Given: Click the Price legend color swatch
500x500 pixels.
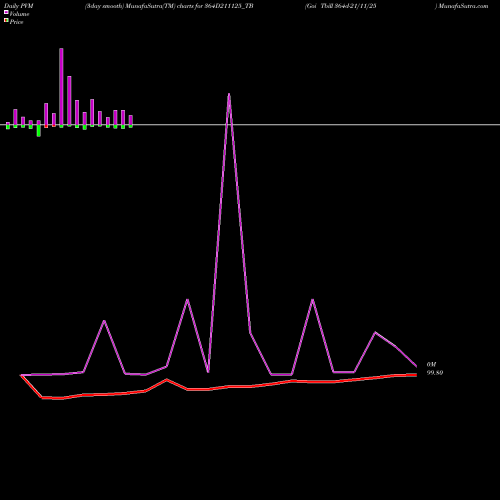Looking at the screenshot, I should point(6,20).
